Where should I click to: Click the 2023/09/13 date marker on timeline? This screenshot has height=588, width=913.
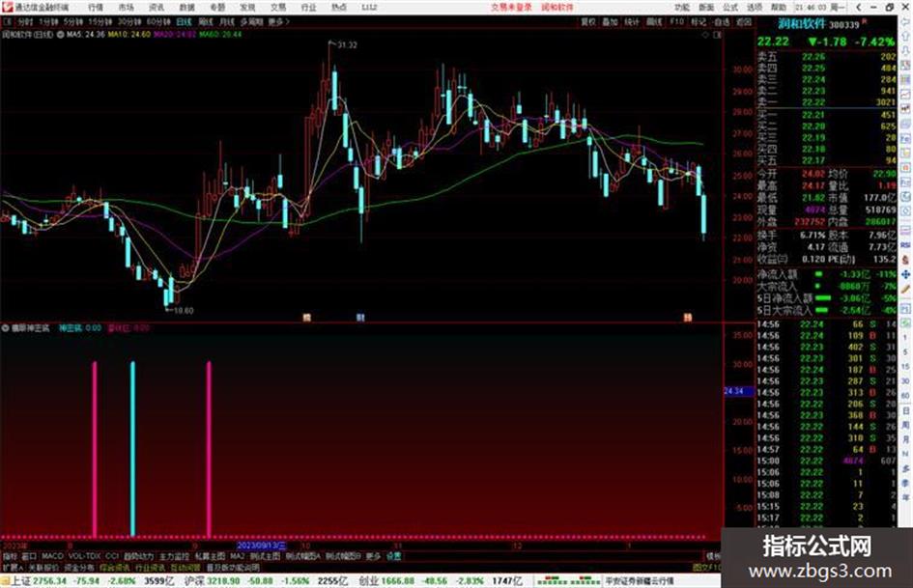(x=262, y=546)
